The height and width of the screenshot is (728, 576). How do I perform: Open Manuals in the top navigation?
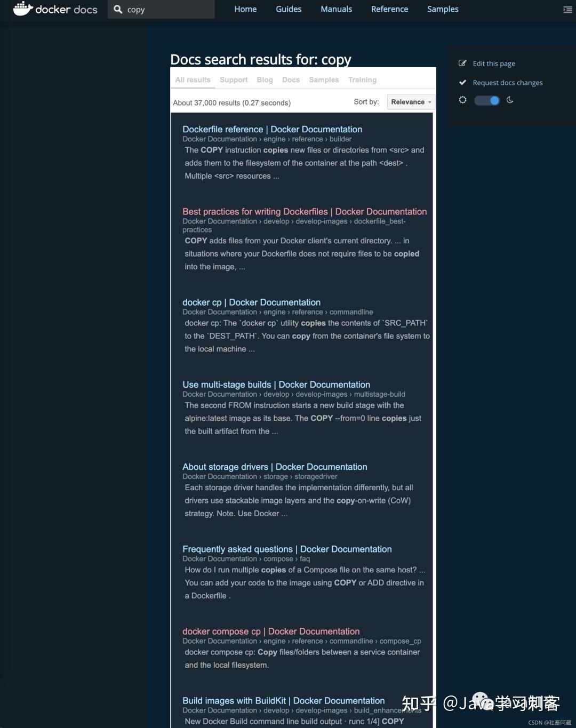tap(336, 9)
